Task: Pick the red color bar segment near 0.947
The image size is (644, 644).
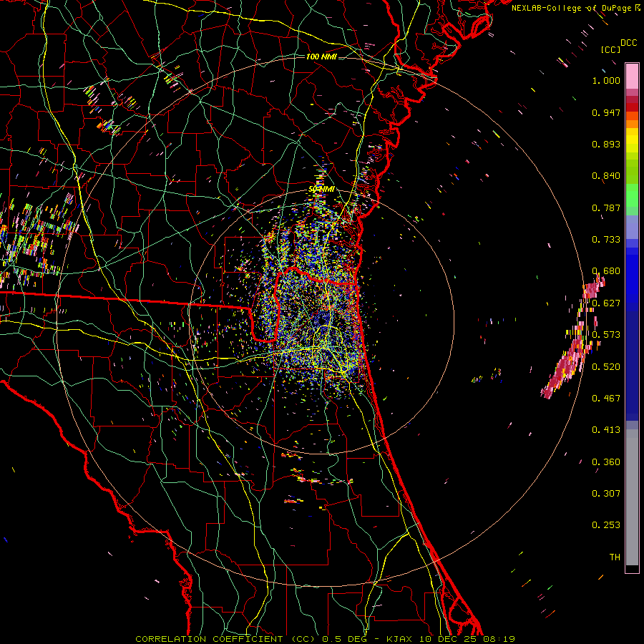Action: 632,107
